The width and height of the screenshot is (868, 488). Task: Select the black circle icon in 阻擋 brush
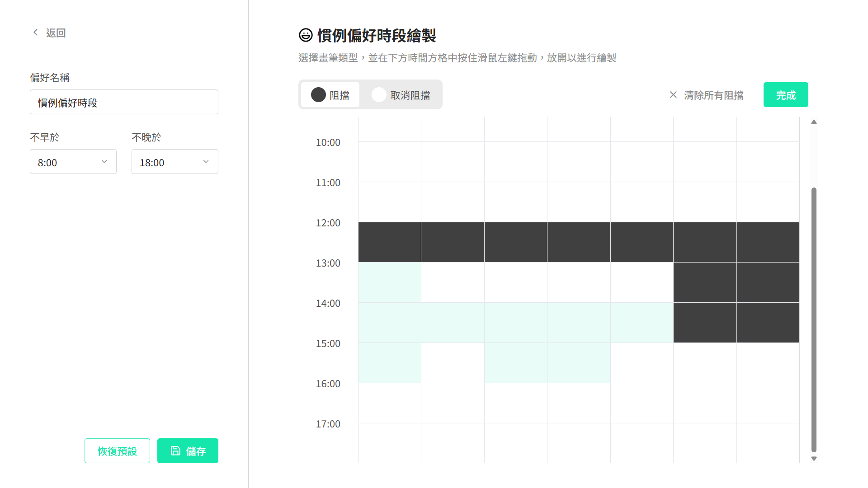point(318,95)
